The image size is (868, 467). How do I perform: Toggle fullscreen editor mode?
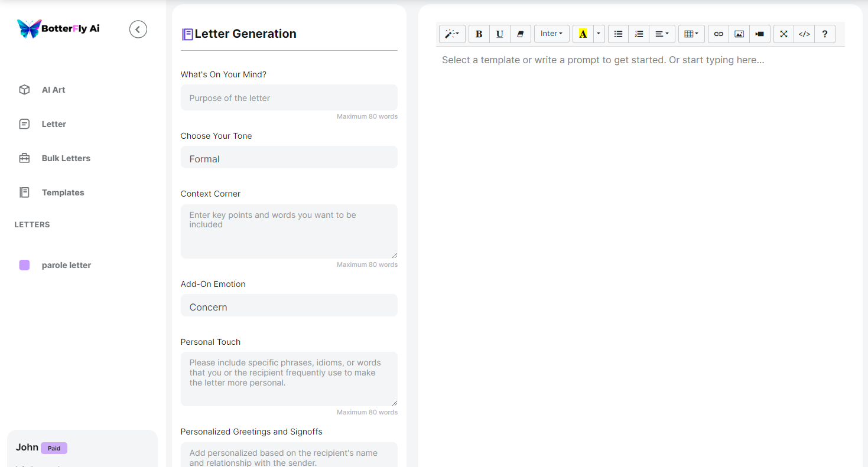(784, 34)
